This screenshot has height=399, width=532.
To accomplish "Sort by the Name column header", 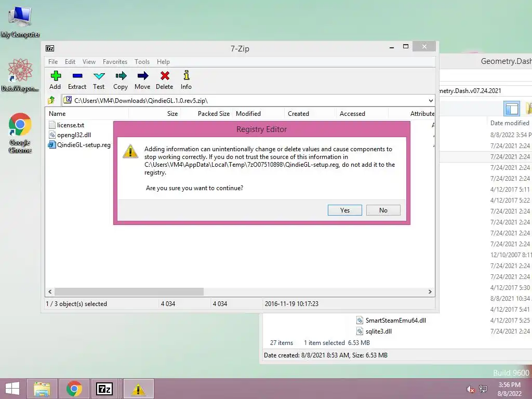I will coord(87,114).
